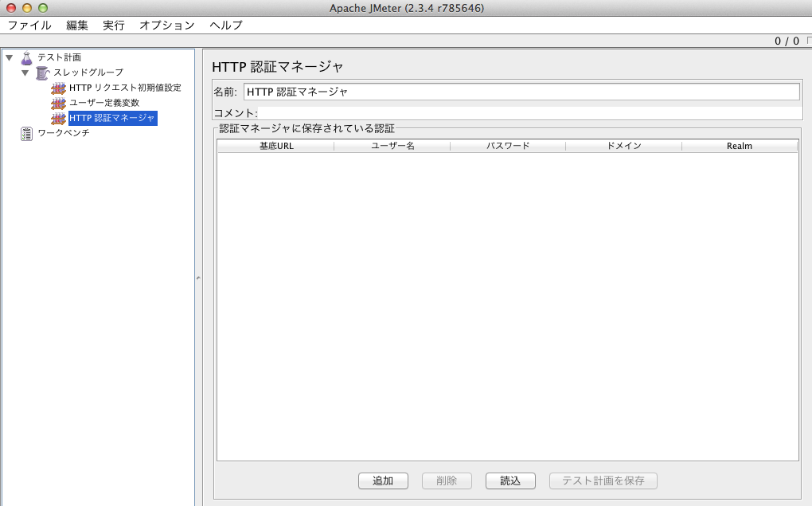
Task: Click the パスワード column header
Action: coord(508,146)
